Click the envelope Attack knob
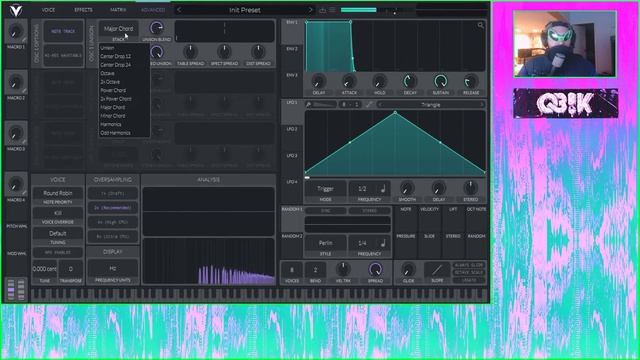Viewport: 640px width, 360px height. tap(349, 82)
